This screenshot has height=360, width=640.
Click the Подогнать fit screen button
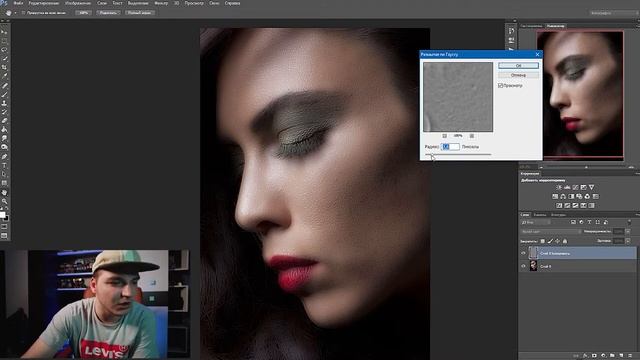pyautogui.click(x=108, y=13)
